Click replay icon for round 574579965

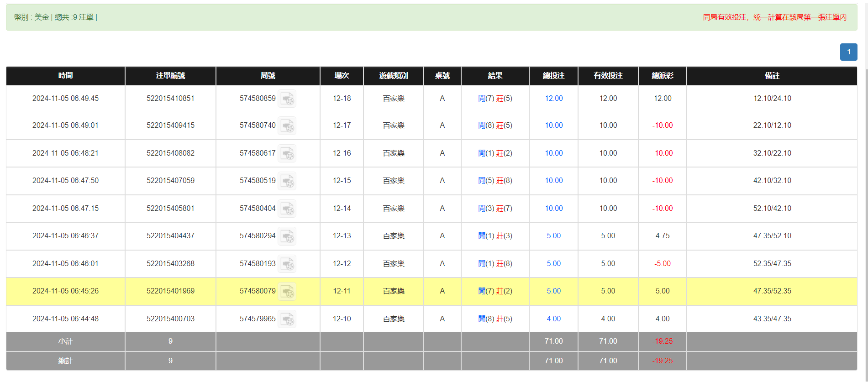287,319
